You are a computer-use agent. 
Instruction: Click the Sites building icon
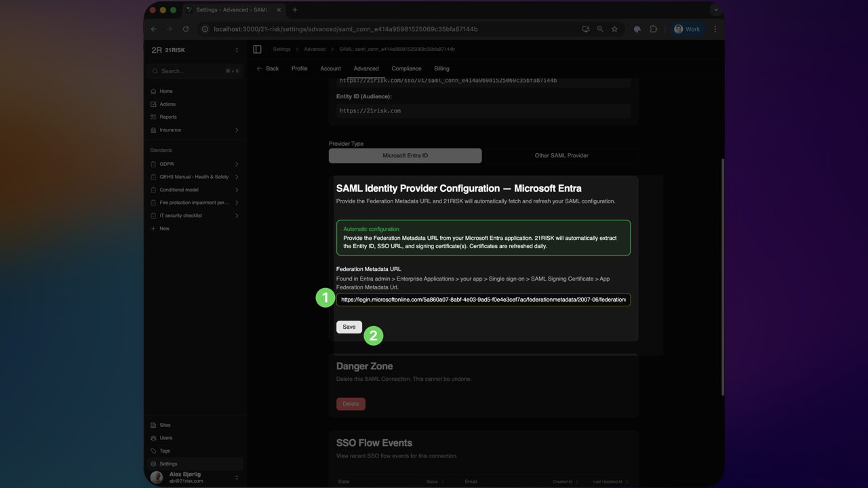click(155, 425)
